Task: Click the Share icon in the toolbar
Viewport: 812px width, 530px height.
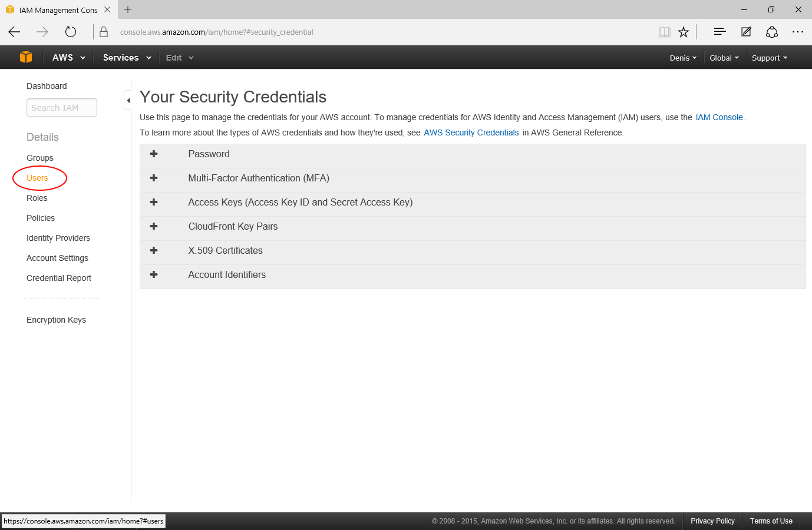Action: 772,32
